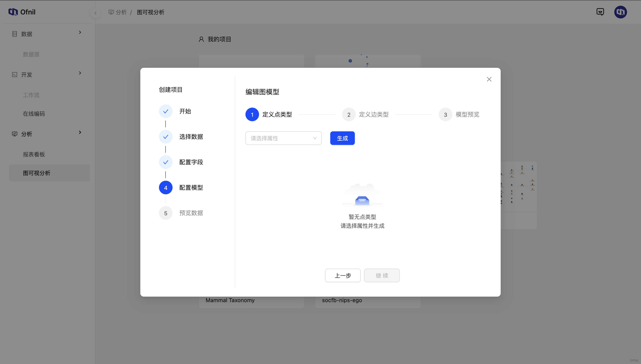Click the 配置模型 step label
641x364 pixels.
pyautogui.click(x=191, y=188)
